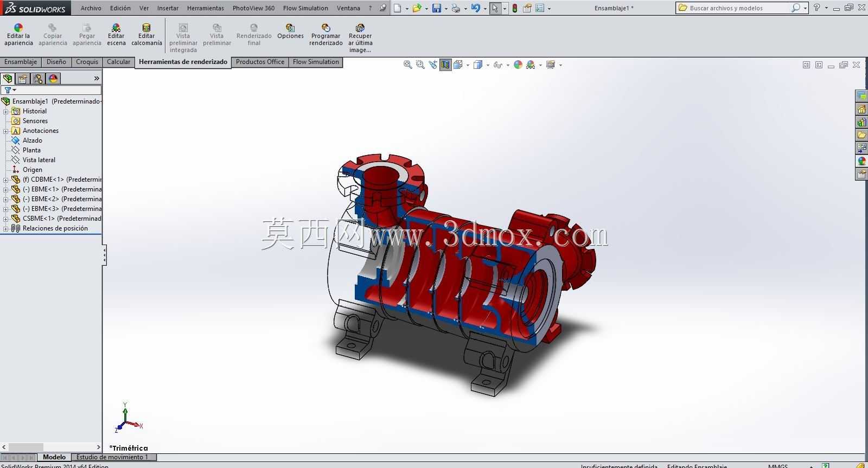Select the Origen item in tree
Screen dimensions: 868x468
point(32,170)
